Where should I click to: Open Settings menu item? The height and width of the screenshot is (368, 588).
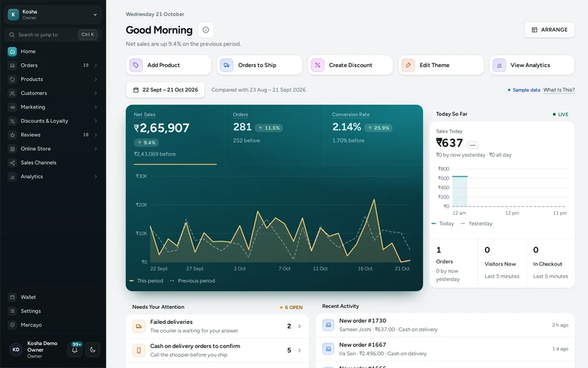click(x=53, y=311)
